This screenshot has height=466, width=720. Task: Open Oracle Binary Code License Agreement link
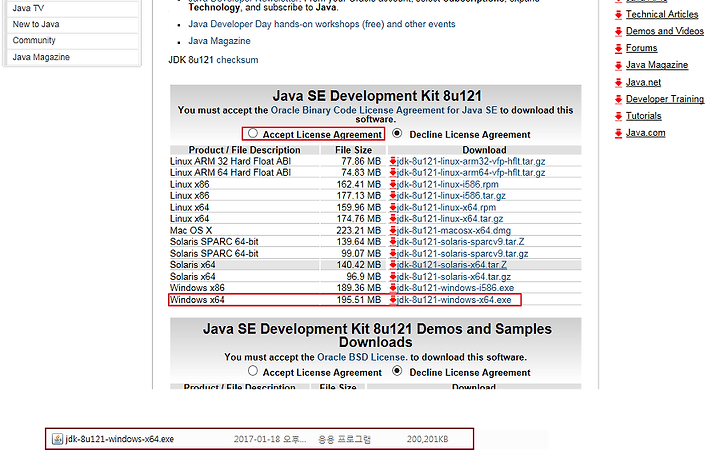(384, 111)
